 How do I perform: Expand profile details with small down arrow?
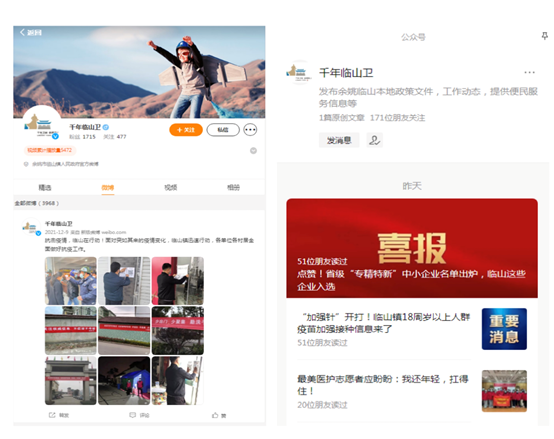(x=253, y=151)
